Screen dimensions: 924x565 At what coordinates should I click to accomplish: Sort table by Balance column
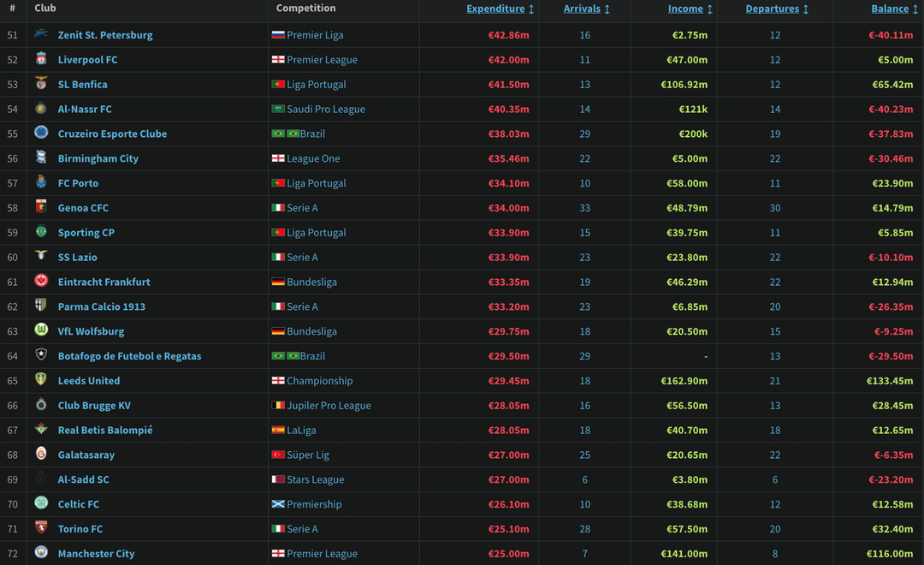pyautogui.click(x=895, y=9)
